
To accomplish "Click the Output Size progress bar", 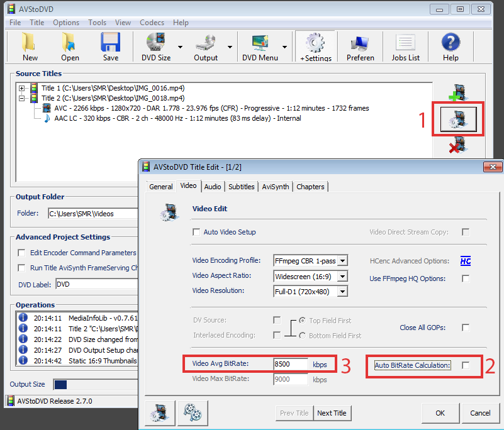I will click(x=96, y=384).
